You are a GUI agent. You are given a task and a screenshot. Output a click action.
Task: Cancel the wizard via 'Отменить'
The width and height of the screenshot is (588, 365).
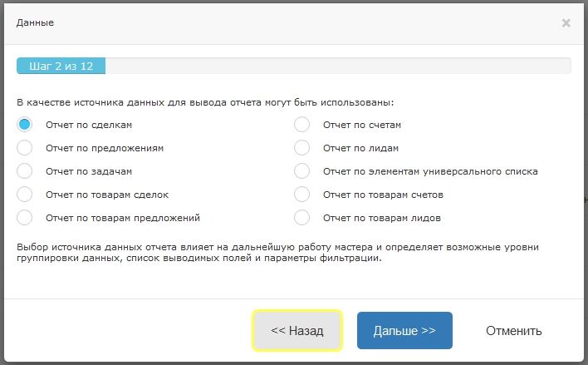pos(514,331)
